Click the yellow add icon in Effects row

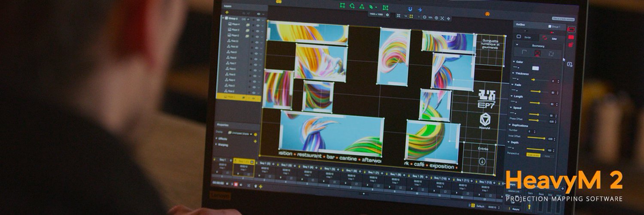point(255,141)
